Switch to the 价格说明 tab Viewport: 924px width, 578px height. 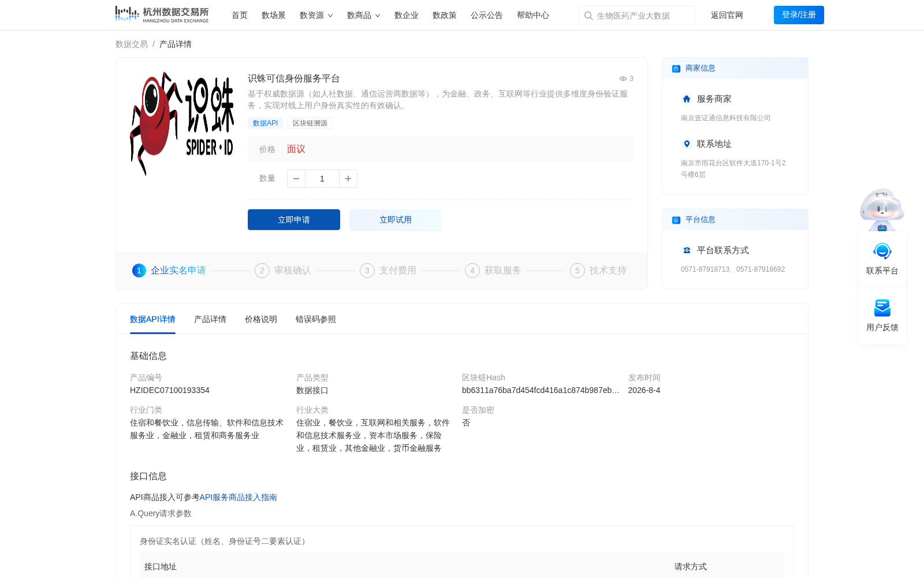click(261, 319)
